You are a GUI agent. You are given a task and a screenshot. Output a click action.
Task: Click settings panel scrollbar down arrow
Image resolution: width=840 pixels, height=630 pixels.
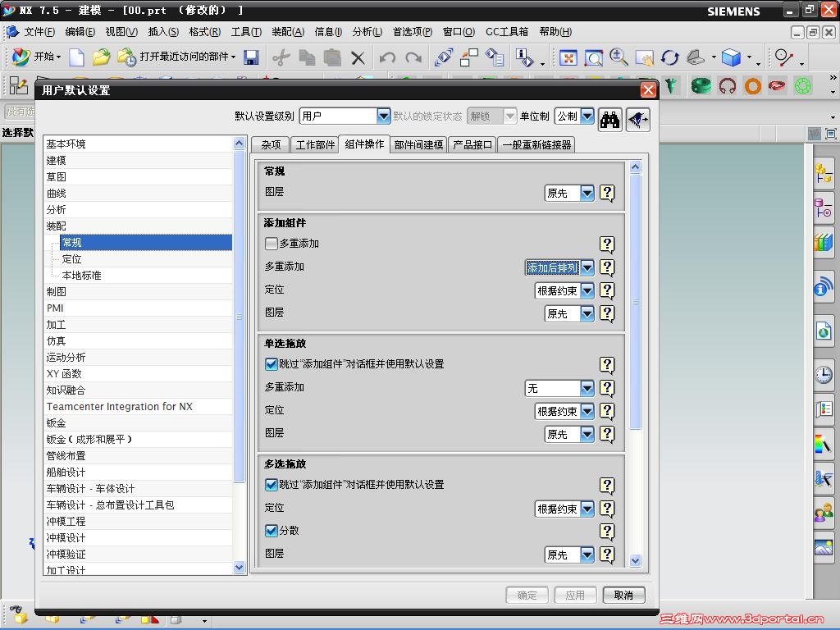pos(636,560)
